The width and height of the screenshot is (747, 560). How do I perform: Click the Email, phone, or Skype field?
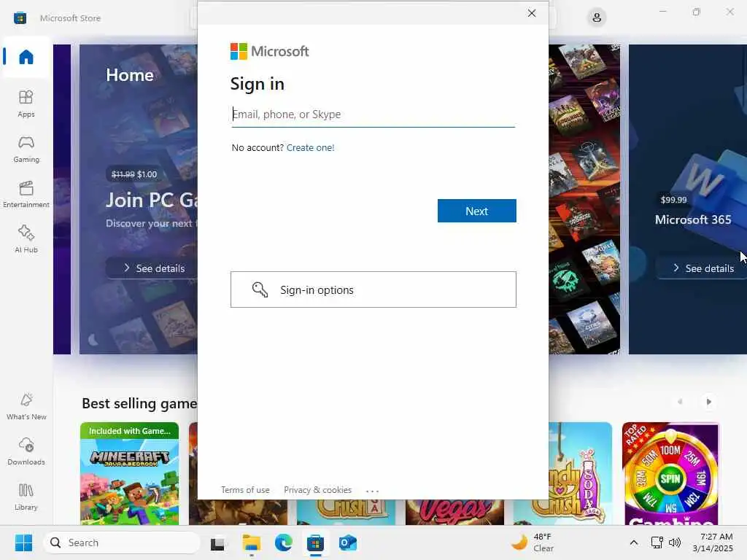point(373,114)
